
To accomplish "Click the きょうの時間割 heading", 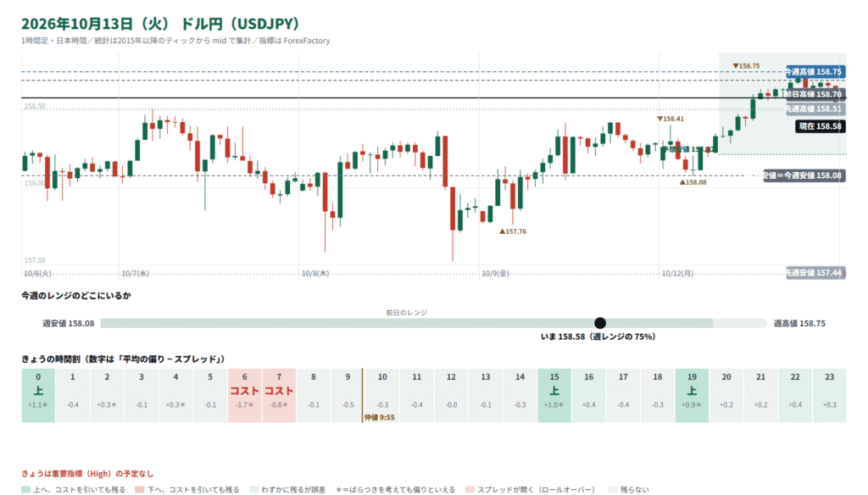I will coord(123,359).
